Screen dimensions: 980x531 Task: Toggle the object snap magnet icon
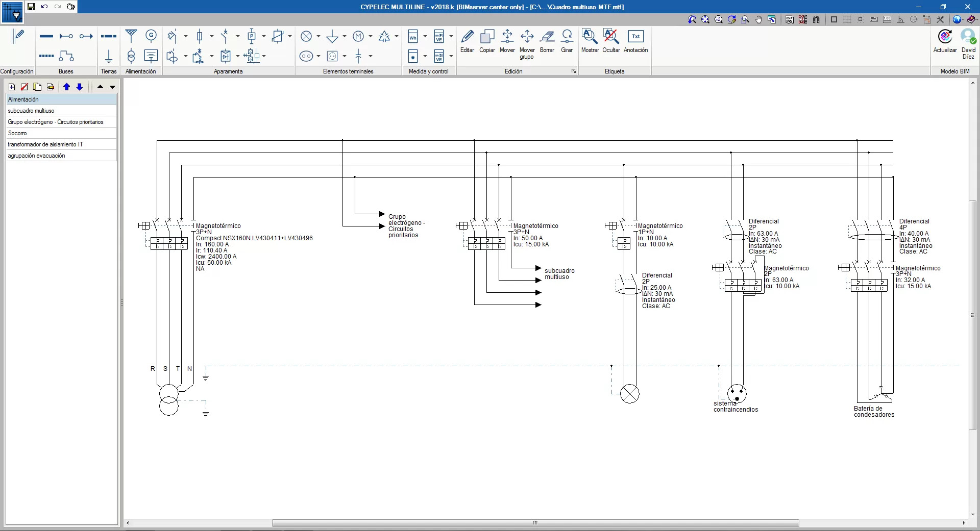[816, 19]
